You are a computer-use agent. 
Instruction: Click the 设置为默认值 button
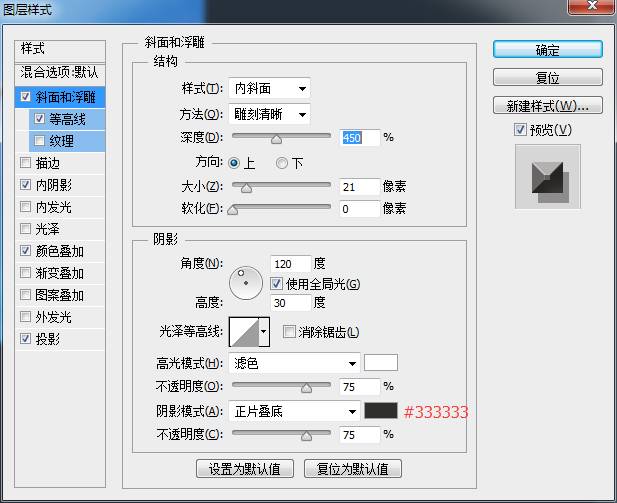(244, 468)
